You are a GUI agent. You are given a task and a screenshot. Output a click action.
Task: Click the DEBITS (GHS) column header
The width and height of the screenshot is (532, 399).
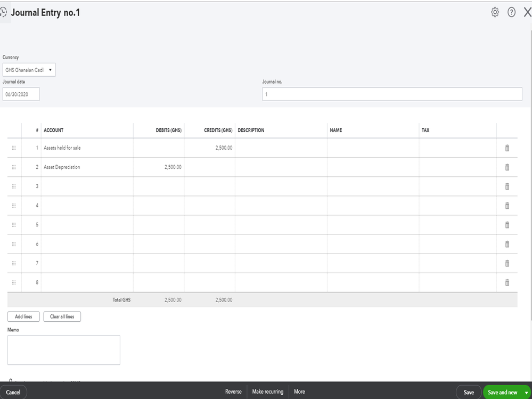coord(169,131)
